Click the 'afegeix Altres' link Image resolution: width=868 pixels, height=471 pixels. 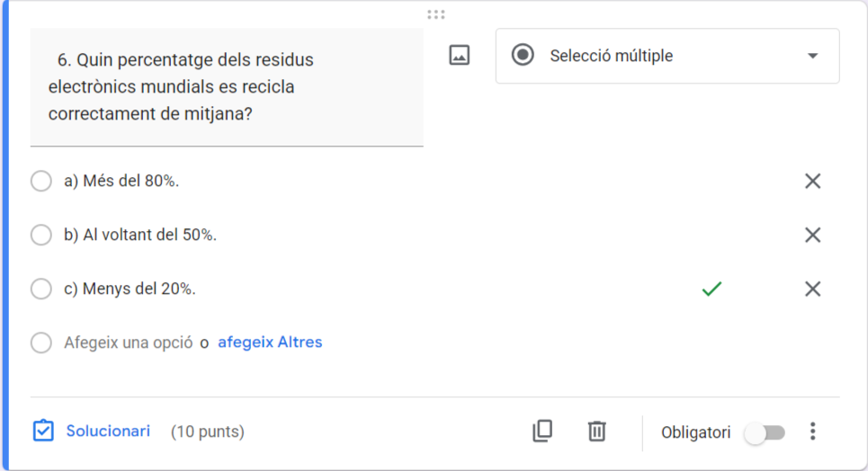pyautogui.click(x=270, y=342)
